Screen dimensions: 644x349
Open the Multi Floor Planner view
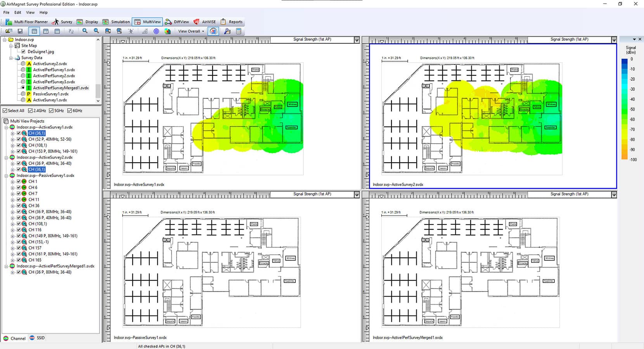[x=26, y=22]
